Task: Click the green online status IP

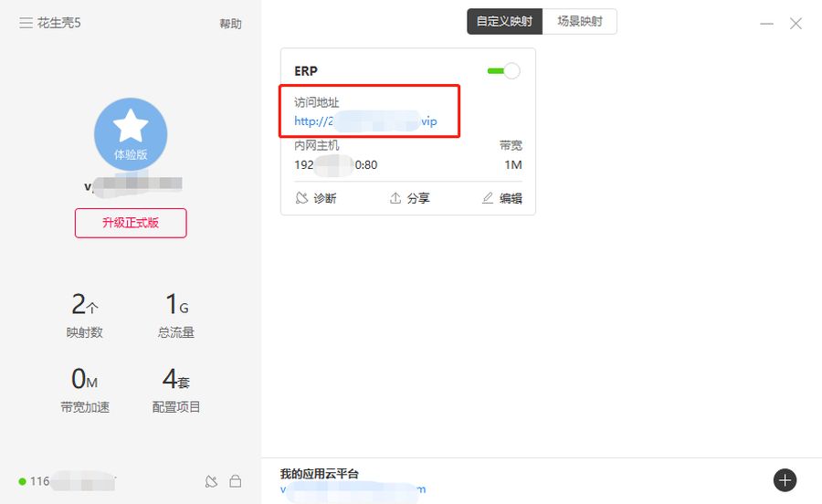Action: (68, 481)
